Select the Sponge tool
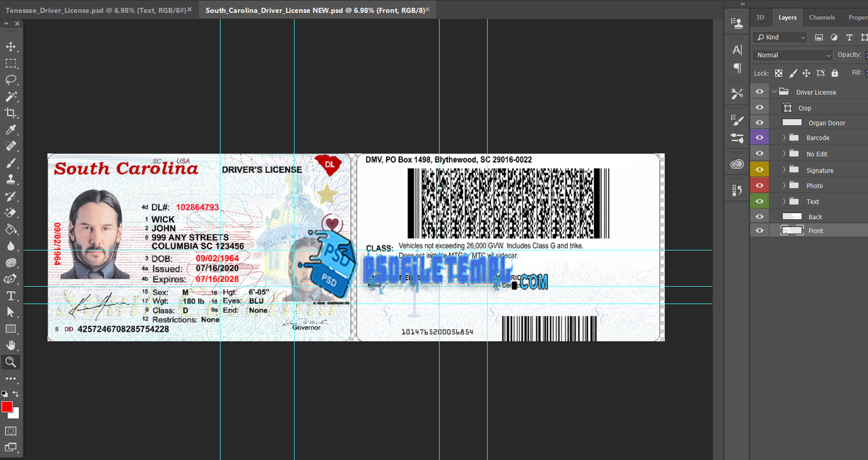868x460 pixels. (x=11, y=263)
